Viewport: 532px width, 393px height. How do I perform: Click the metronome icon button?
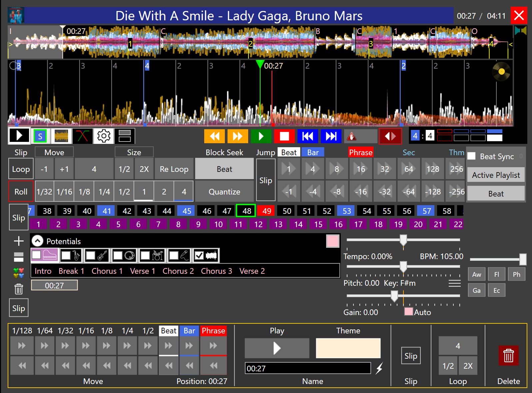(360, 136)
